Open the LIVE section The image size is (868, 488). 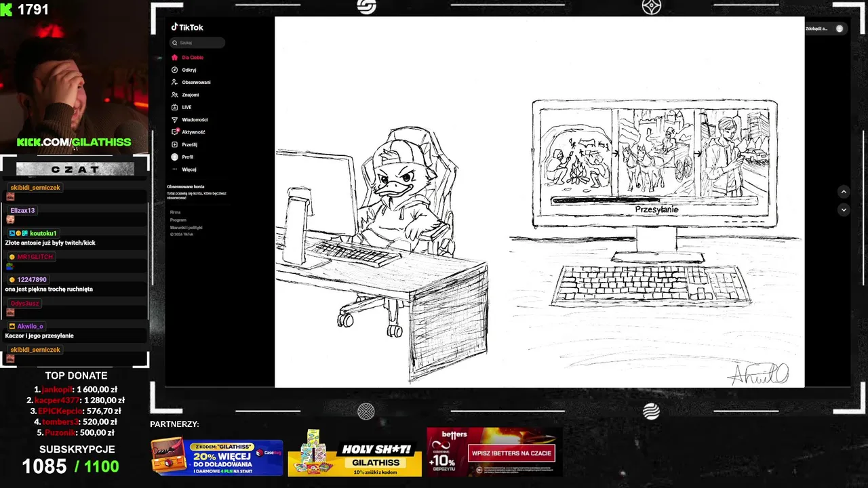(186, 107)
